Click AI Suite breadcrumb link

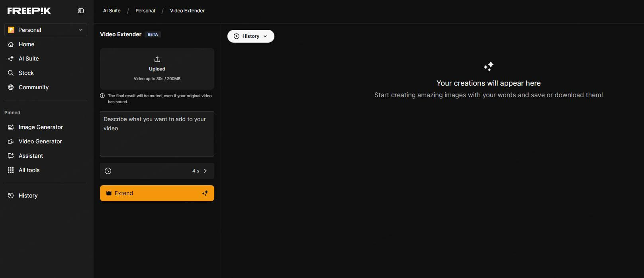click(x=112, y=11)
